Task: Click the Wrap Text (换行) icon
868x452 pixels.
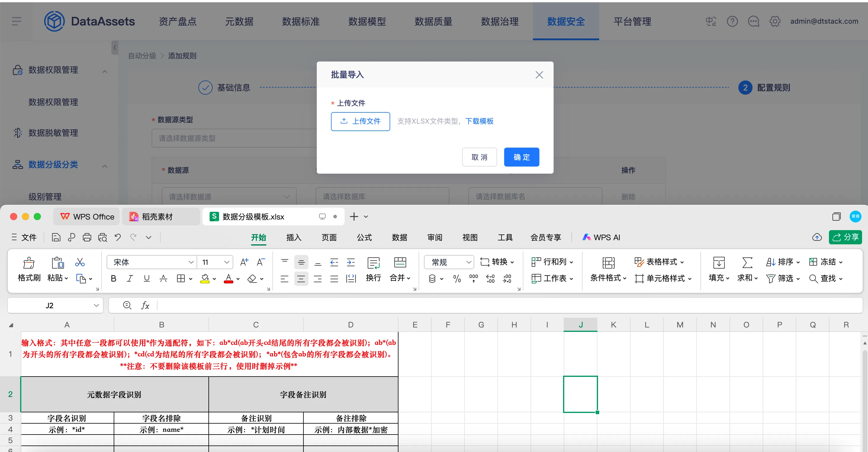Action: click(x=373, y=263)
